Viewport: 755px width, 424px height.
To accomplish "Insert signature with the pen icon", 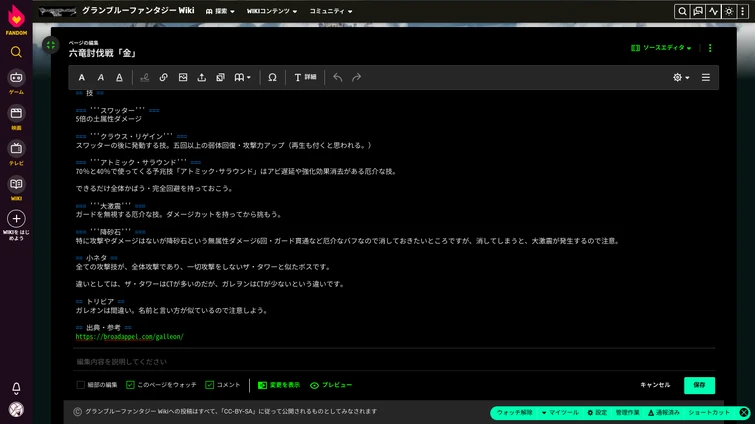I will tap(144, 77).
